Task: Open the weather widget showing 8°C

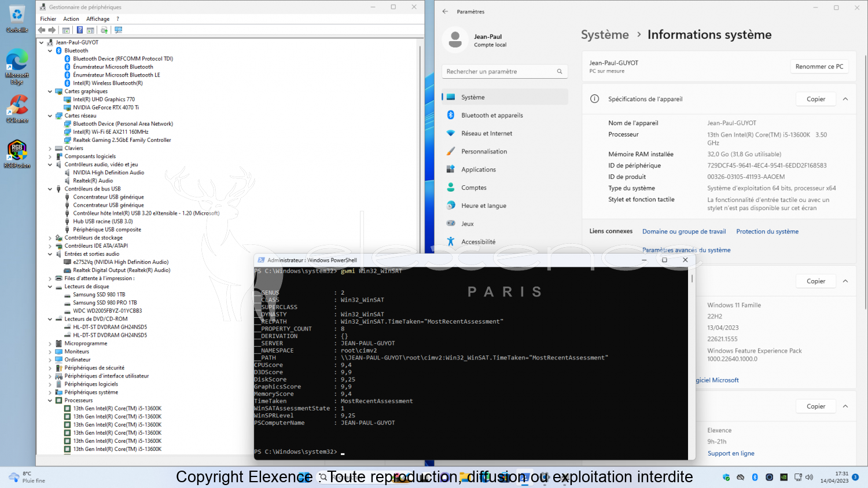Action: click(27, 477)
